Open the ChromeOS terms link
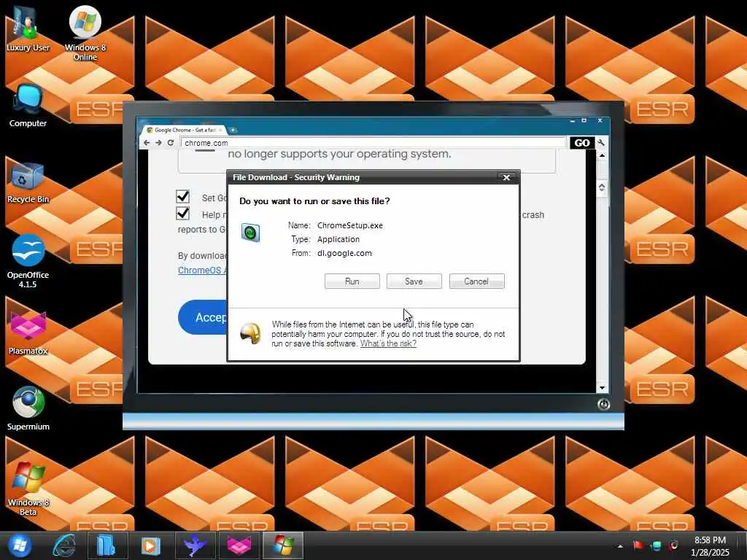The image size is (747, 560). (x=202, y=271)
